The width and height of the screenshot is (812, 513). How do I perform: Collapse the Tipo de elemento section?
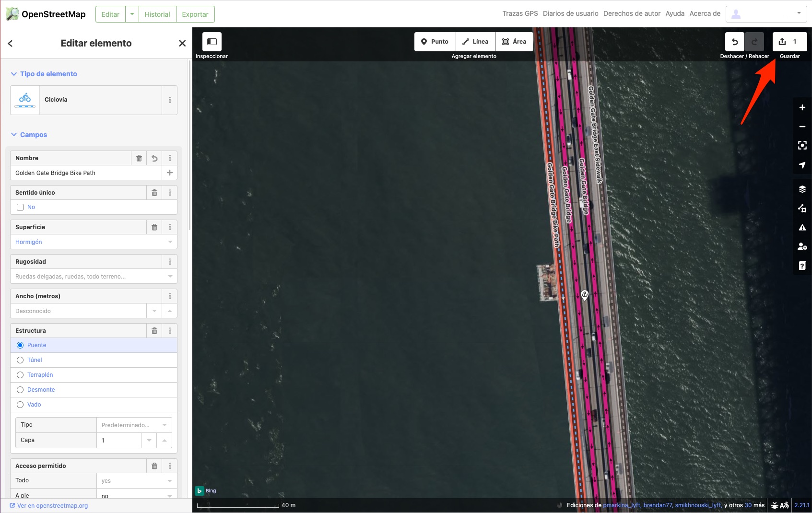click(x=44, y=74)
